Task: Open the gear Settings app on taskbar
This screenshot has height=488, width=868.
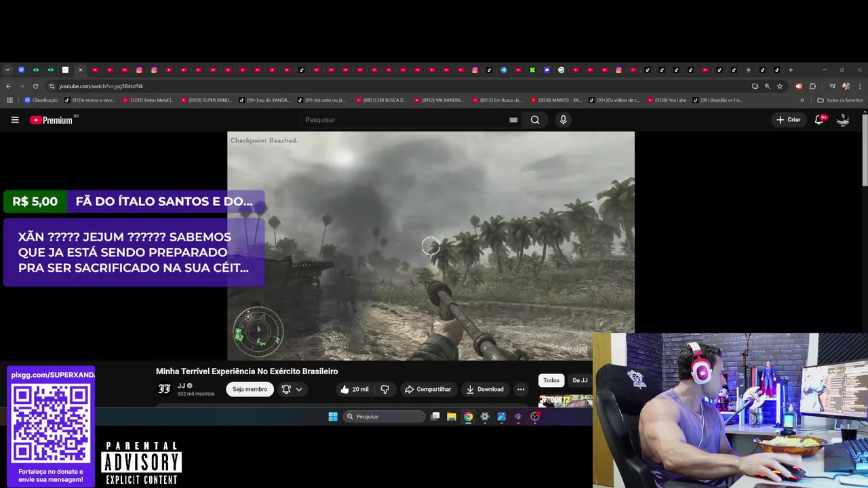Action: (485, 417)
